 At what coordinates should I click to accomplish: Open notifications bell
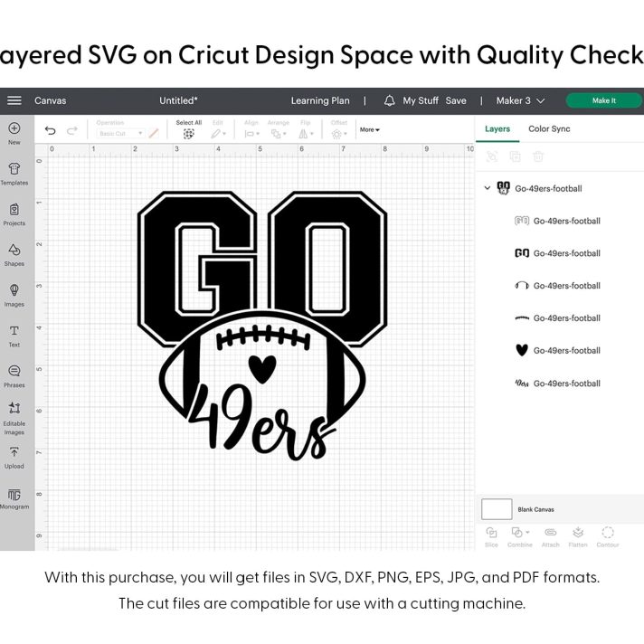point(389,100)
